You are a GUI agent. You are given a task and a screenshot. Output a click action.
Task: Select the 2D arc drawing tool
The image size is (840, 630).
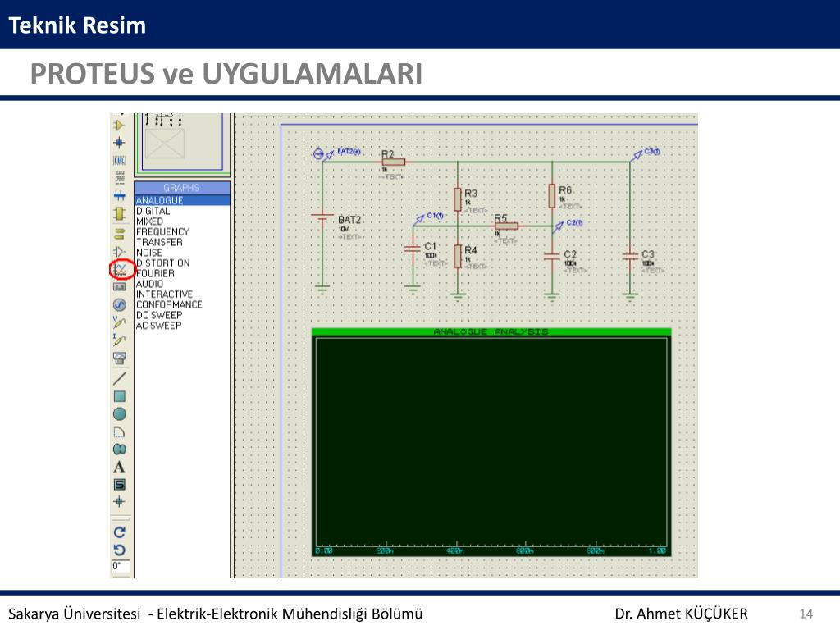click(119, 431)
